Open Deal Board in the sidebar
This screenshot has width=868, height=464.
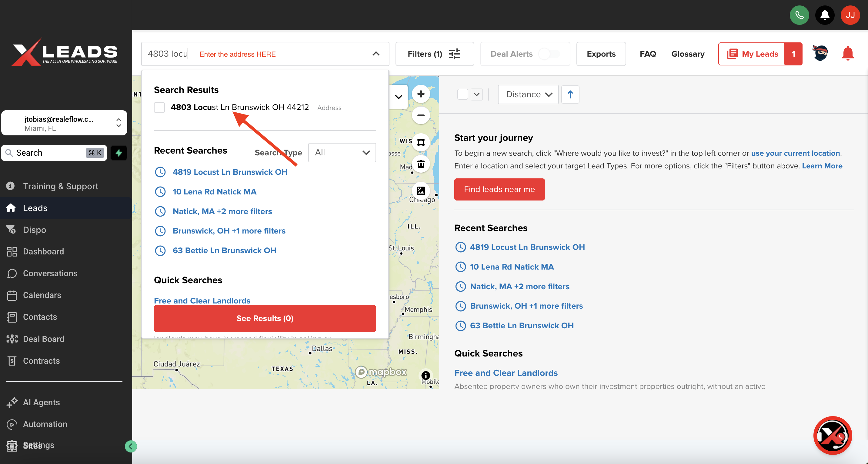pyautogui.click(x=43, y=339)
